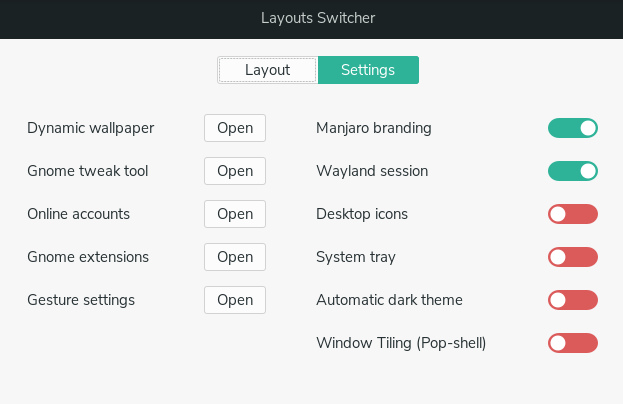This screenshot has height=404, width=623.
Task: Turn on the System tray switch
Action: point(573,257)
